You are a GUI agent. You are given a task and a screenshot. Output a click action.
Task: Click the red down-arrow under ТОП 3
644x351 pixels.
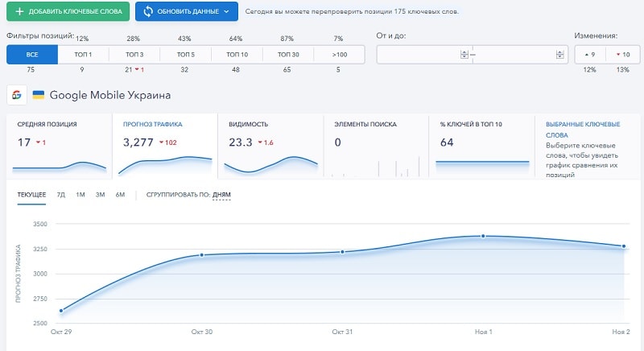[x=137, y=69]
